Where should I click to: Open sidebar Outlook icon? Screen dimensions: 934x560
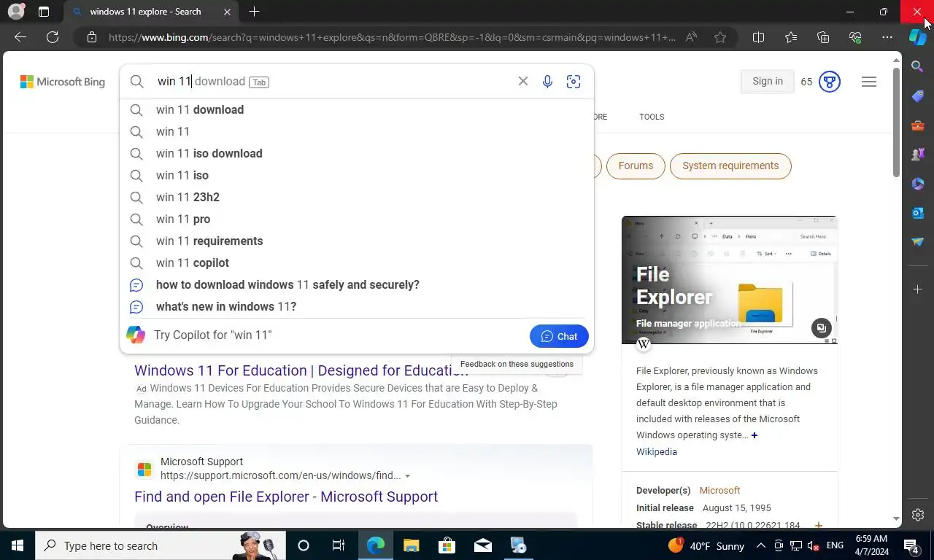click(x=918, y=213)
